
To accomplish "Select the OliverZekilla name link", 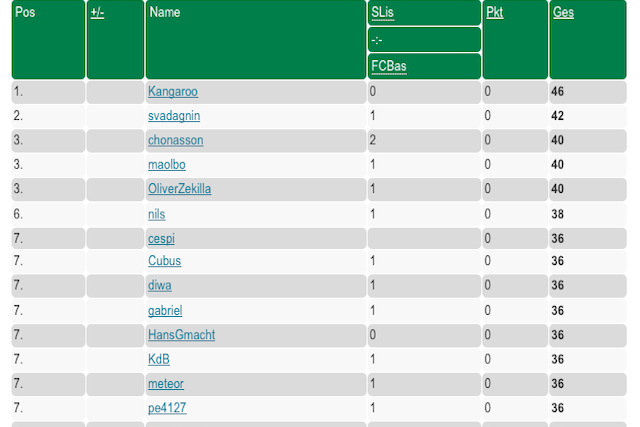I will point(180,189).
